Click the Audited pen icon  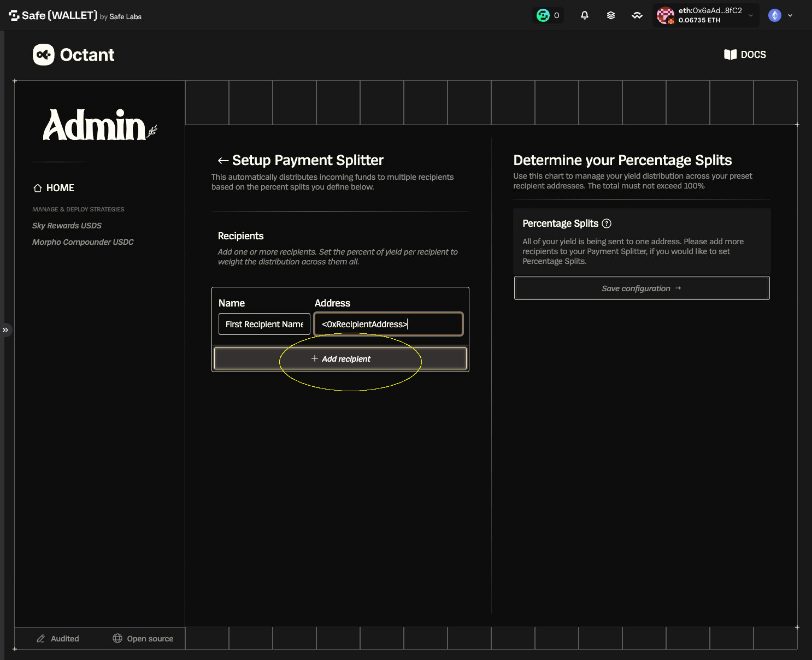[x=41, y=639]
